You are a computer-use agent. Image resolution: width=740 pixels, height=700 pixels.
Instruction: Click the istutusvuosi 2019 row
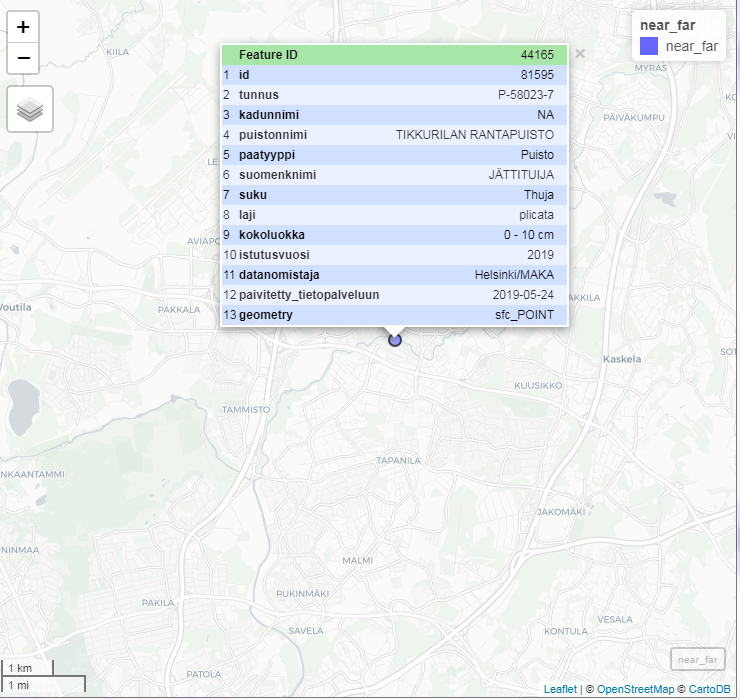(x=394, y=255)
